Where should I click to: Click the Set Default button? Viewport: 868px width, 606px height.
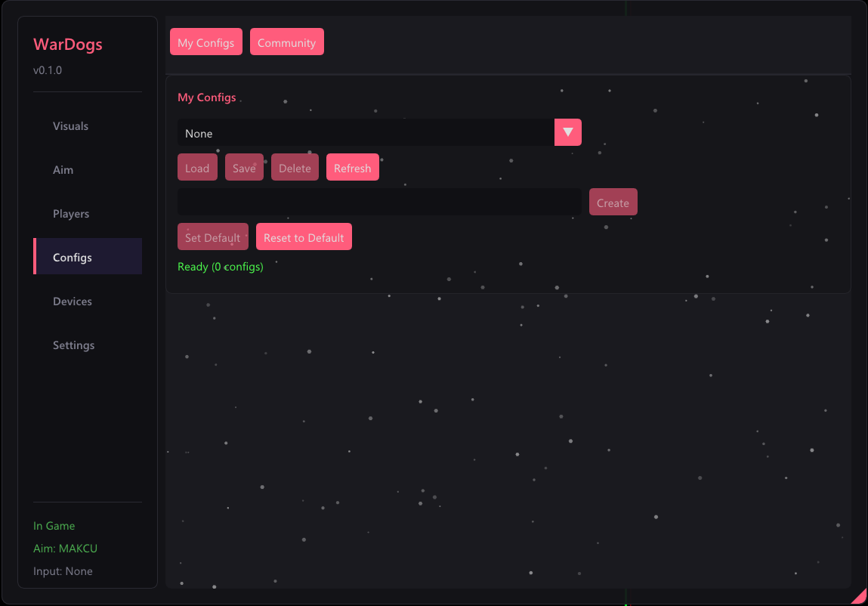click(212, 237)
